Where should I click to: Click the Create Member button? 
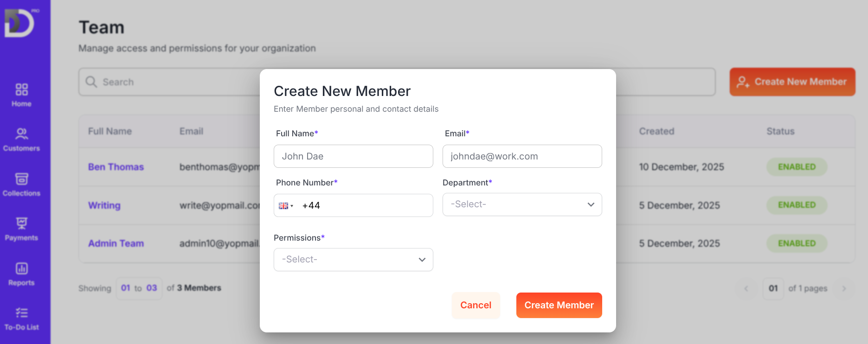pos(559,305)
